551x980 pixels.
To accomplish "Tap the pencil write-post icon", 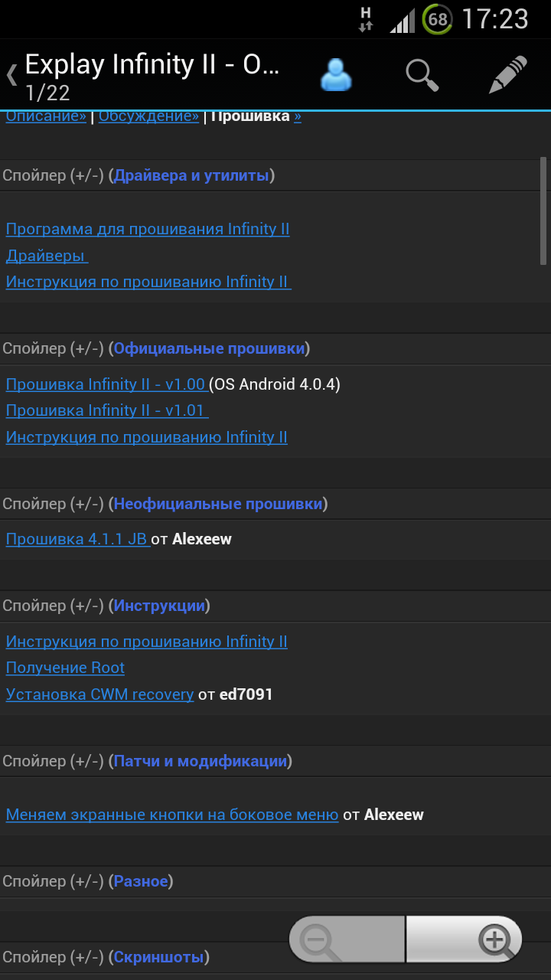I will pos(508,74).
